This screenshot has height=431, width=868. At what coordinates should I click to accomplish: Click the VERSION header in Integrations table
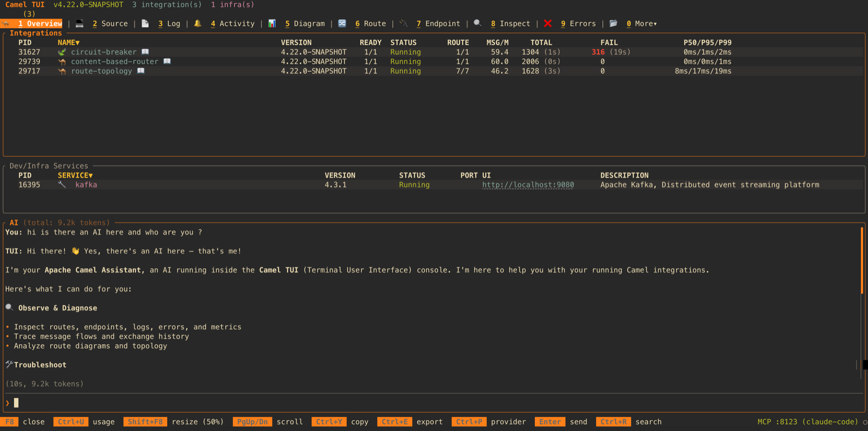[296, 42]
